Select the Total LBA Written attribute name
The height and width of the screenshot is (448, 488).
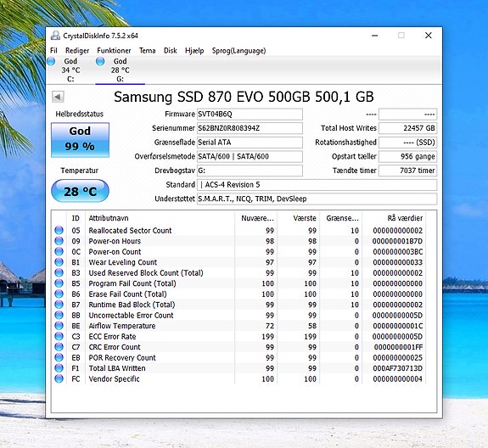pyautogui.click(x=117, y=368)
